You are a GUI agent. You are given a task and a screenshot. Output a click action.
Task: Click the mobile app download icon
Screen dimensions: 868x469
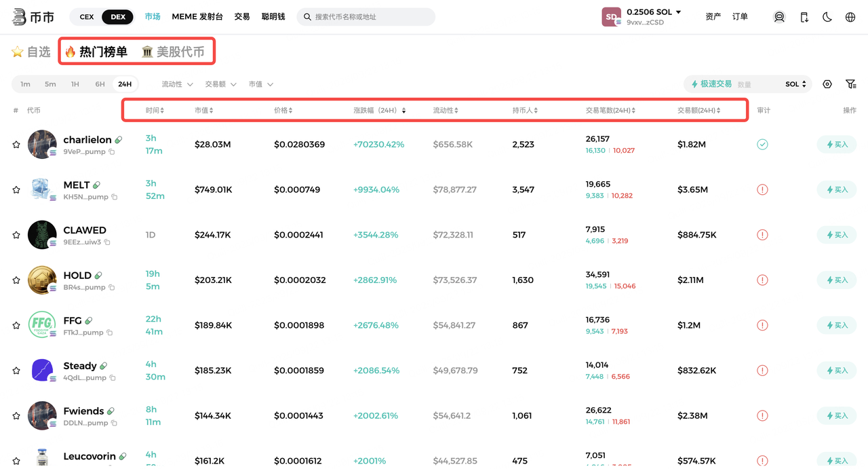click(x=804, y=17)
